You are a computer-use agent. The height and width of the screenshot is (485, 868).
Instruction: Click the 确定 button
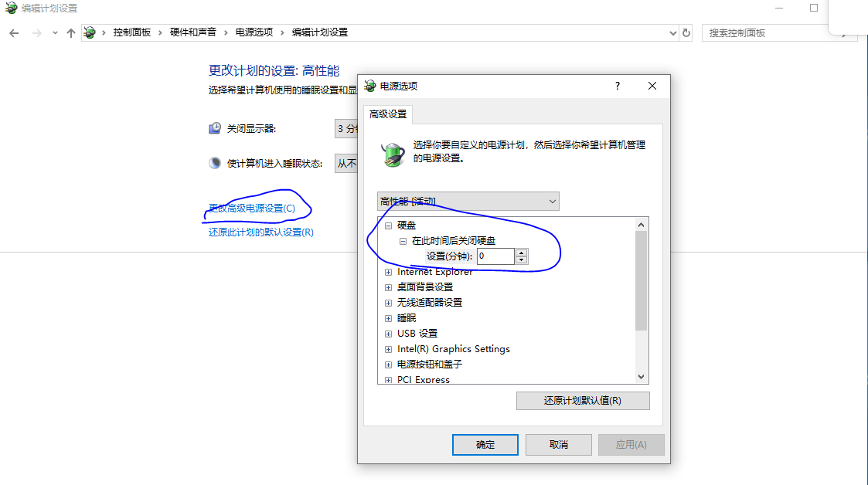[485, 445]
